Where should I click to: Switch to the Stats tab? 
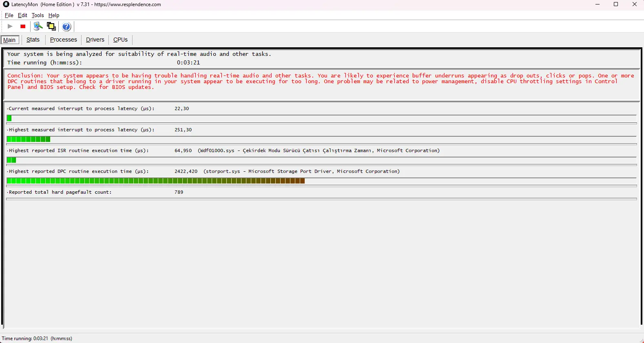click(x=33, y=40)
